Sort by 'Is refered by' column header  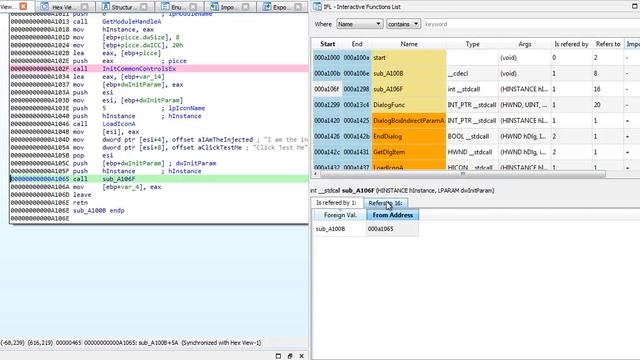coord(571,44)
